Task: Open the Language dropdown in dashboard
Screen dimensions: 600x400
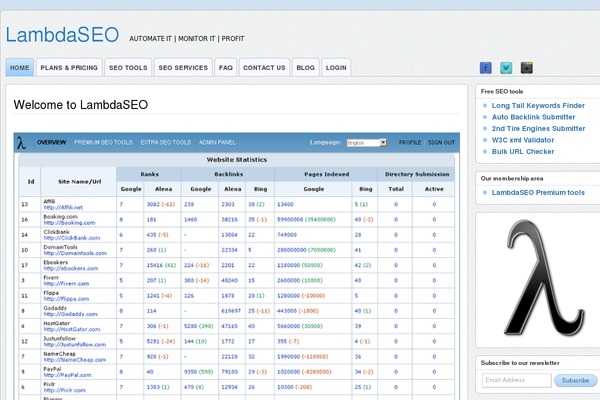Action: coord(366,142)
